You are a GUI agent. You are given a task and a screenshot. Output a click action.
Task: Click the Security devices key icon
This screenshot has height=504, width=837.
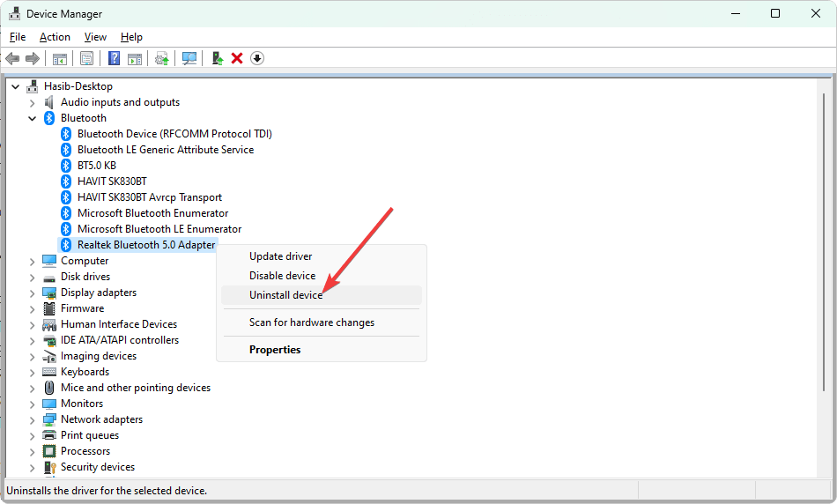click(x=49, y=467)
